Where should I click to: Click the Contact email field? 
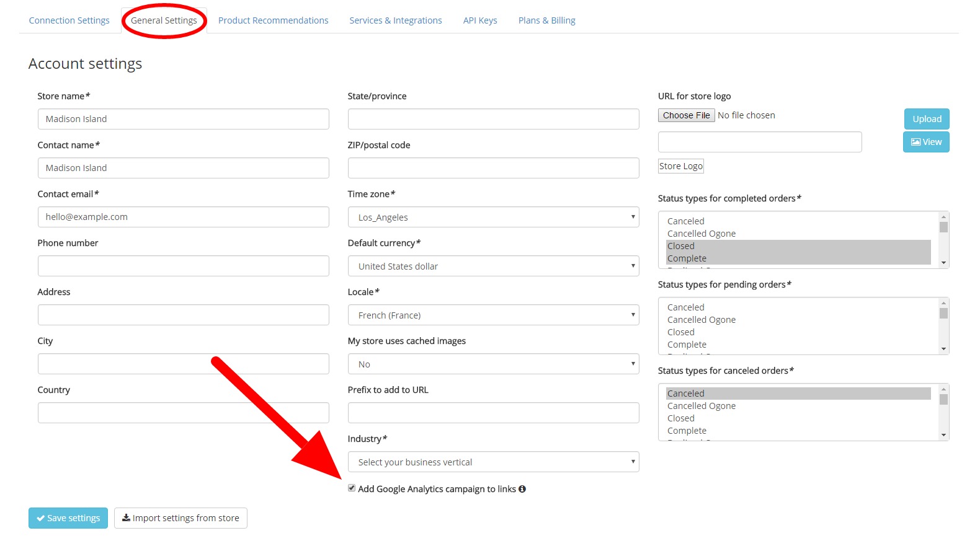point(183,217)
